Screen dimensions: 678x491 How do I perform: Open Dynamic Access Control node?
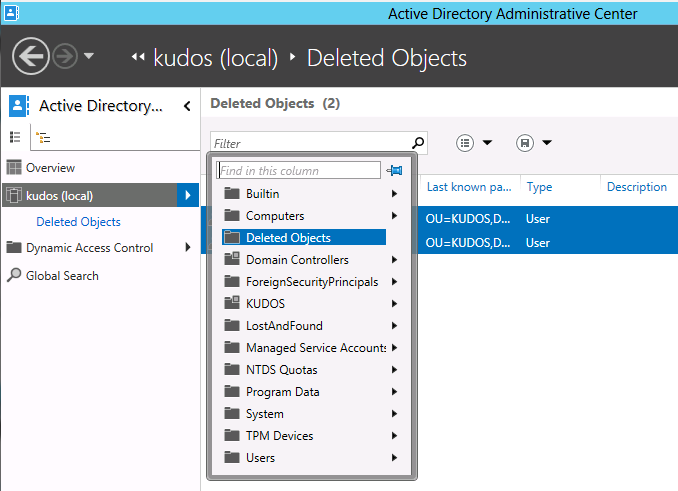(90, 248)
